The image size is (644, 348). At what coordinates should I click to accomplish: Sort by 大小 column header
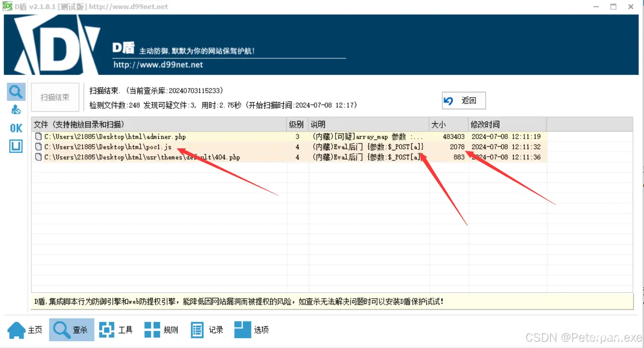[x=448, y=124]
